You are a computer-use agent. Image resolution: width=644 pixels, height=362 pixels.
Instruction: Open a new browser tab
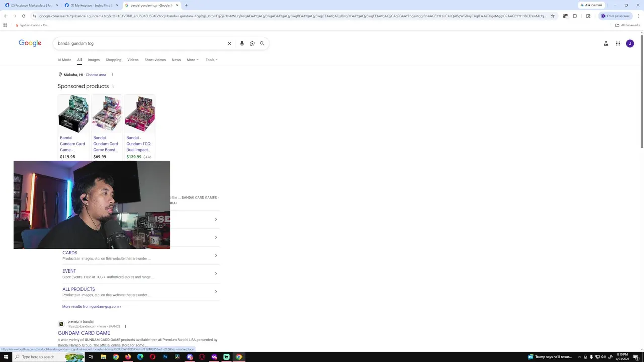click(x=186, y=5)
